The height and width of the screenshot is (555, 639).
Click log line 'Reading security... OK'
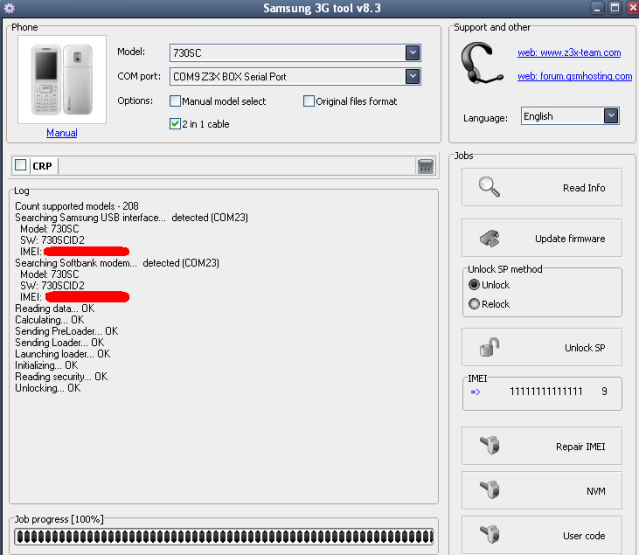[61, 377]
